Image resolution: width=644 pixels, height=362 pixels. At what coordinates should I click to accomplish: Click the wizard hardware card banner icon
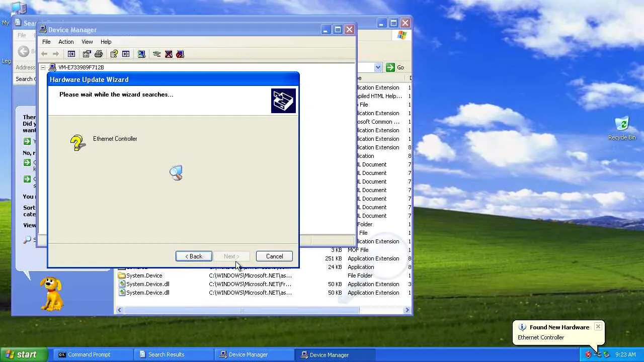coord(283,101)
